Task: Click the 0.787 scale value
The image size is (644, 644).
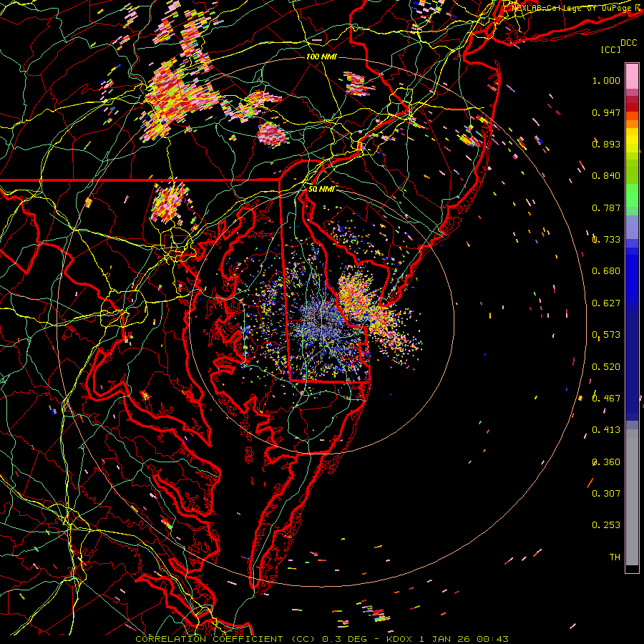Action: coord(606,208)
